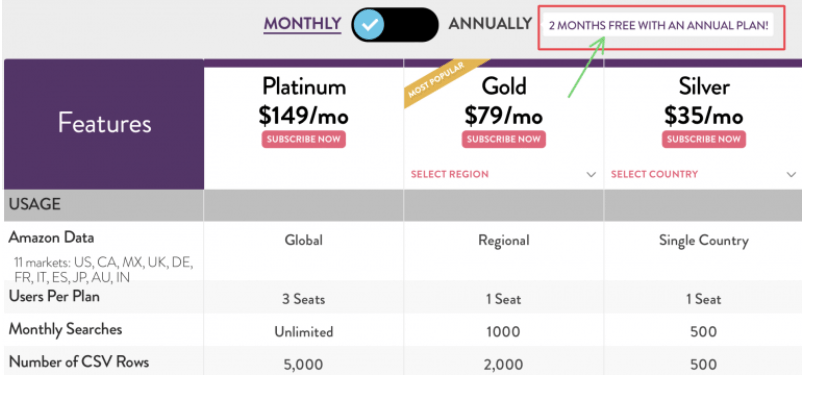816x393 pixels.
Task: Select the MONTHLY billing label
Action: click(x=302, y=24)
